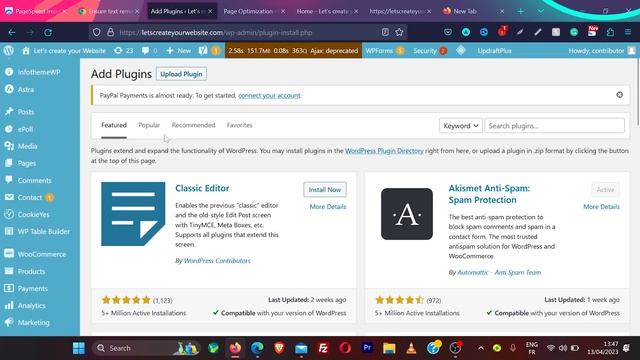Expand the Keyword search type dropdown

coord(461,126)
